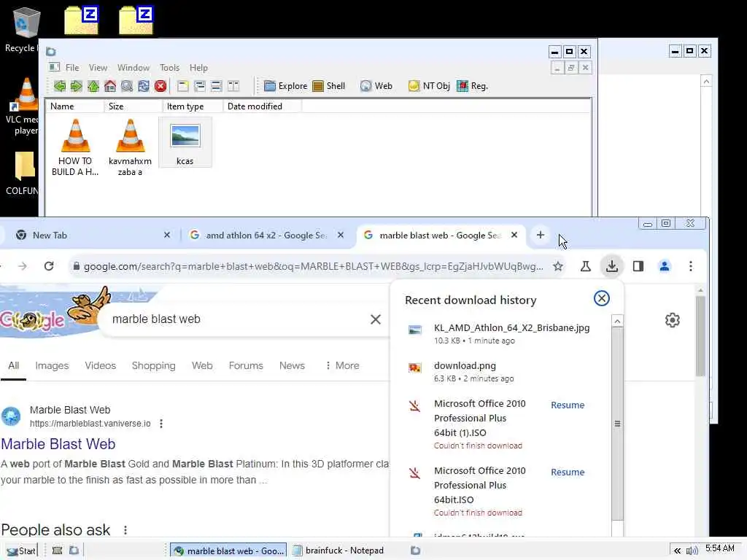Sort files by Size column header
Viewport: 747px width, 560px height.
133,106
